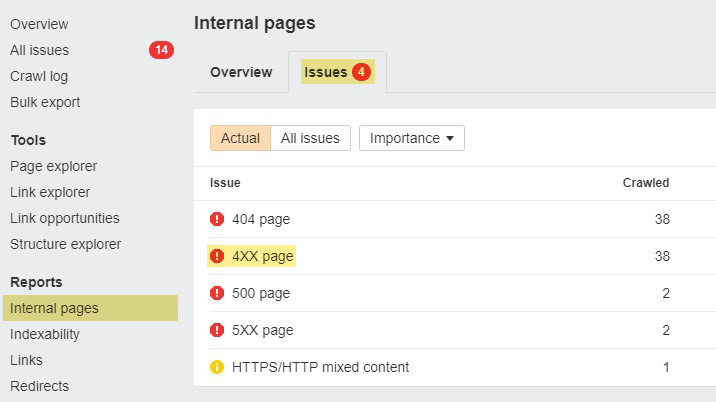Open the HTTPS/HTTP mixed content issue
Image resolution: width=716 pixels, height=402 pixels.
[321, 367]
